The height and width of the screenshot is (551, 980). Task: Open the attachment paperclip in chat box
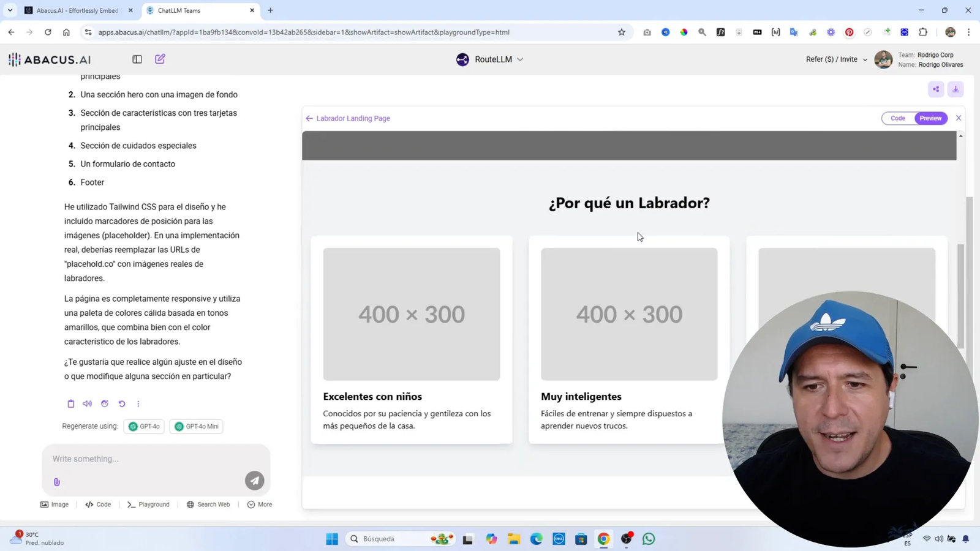[56, 482]
